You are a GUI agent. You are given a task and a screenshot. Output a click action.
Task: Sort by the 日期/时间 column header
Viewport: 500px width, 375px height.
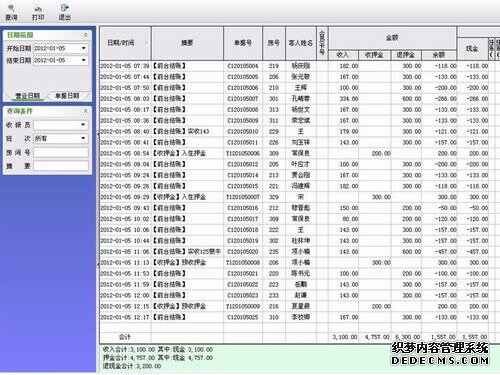pos(125,43)
